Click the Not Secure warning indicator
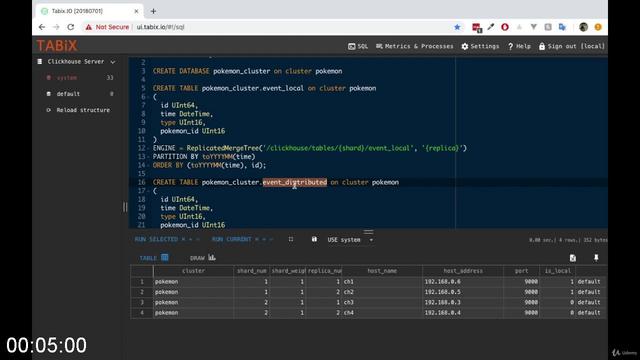640x360 pixels. point(107,27)
